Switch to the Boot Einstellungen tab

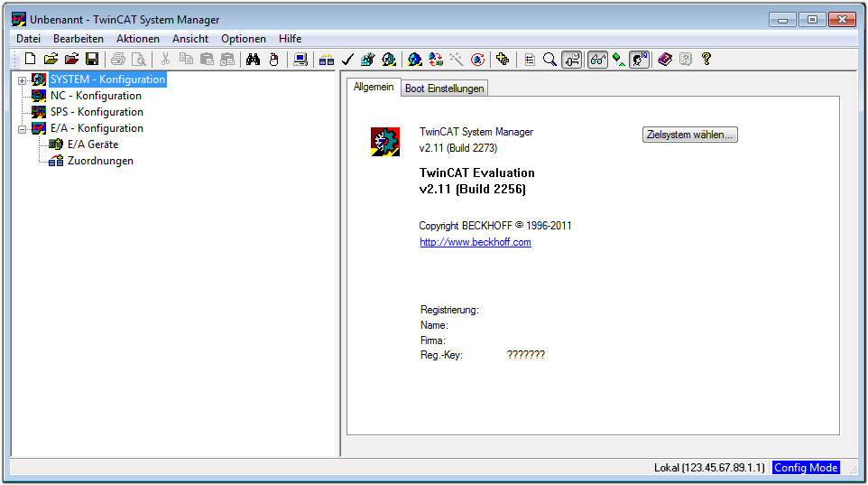(x=444, y=88)
